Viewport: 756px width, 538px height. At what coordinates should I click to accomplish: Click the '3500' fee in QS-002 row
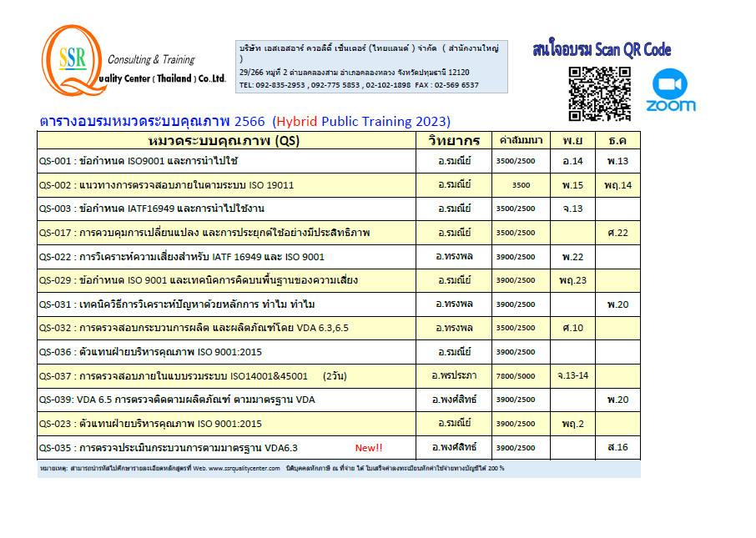click(521, 185)
